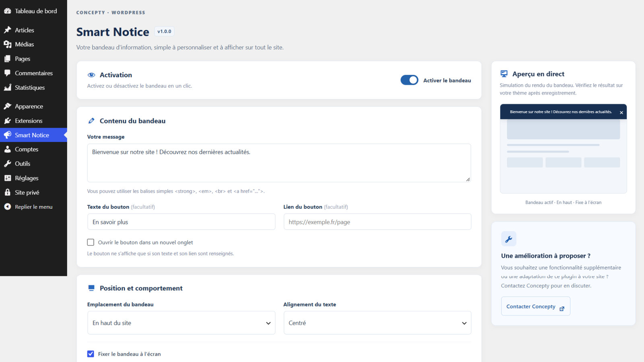Click the wrench icon in the amélioration card
This screenshot has width=644, height=362.
pos(509,239)
